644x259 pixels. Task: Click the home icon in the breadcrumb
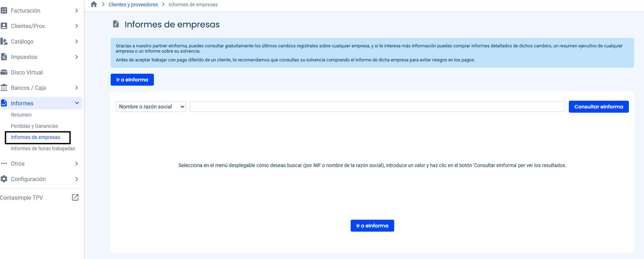94,5
